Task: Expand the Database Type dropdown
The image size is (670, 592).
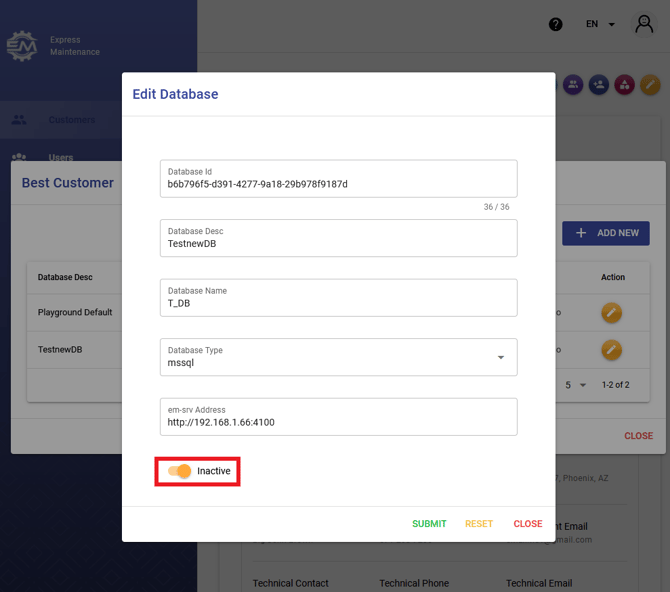Action: click(501, 357)
